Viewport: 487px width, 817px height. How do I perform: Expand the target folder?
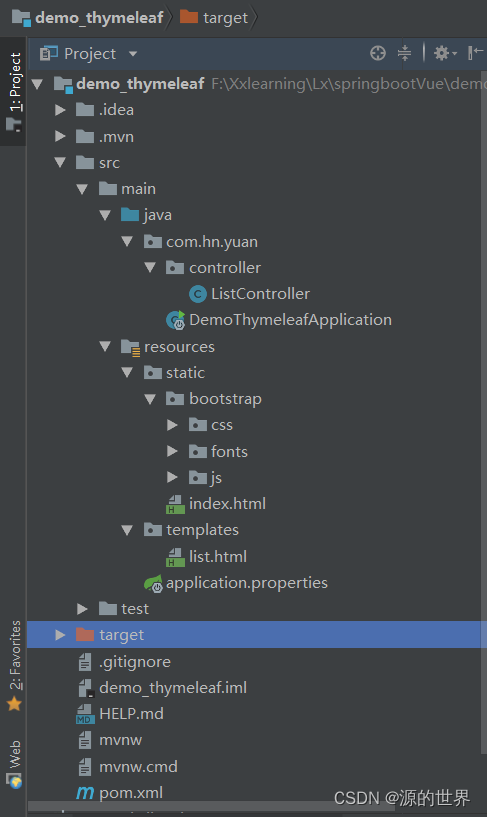[60, 635]
